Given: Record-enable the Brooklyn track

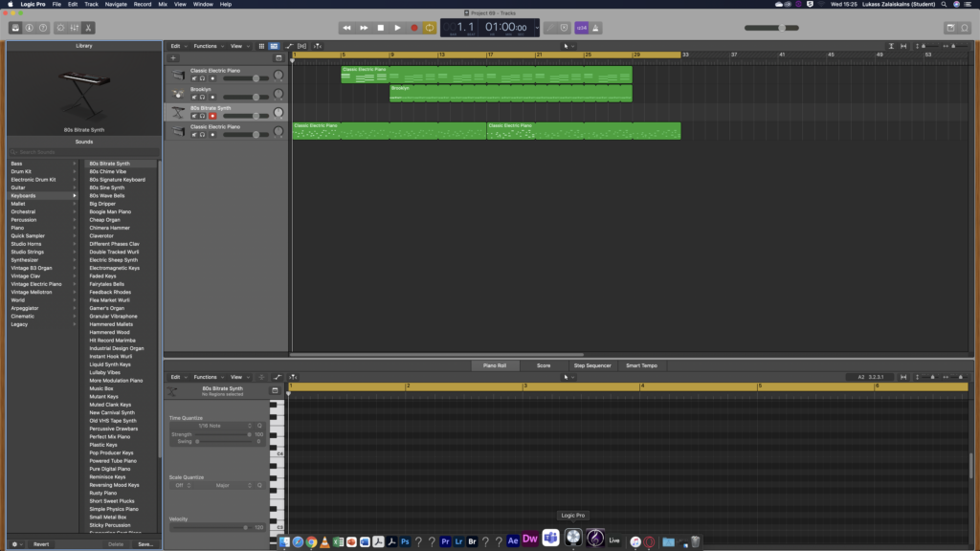Looking at the screenshot, I should click(x=212, y=98).
